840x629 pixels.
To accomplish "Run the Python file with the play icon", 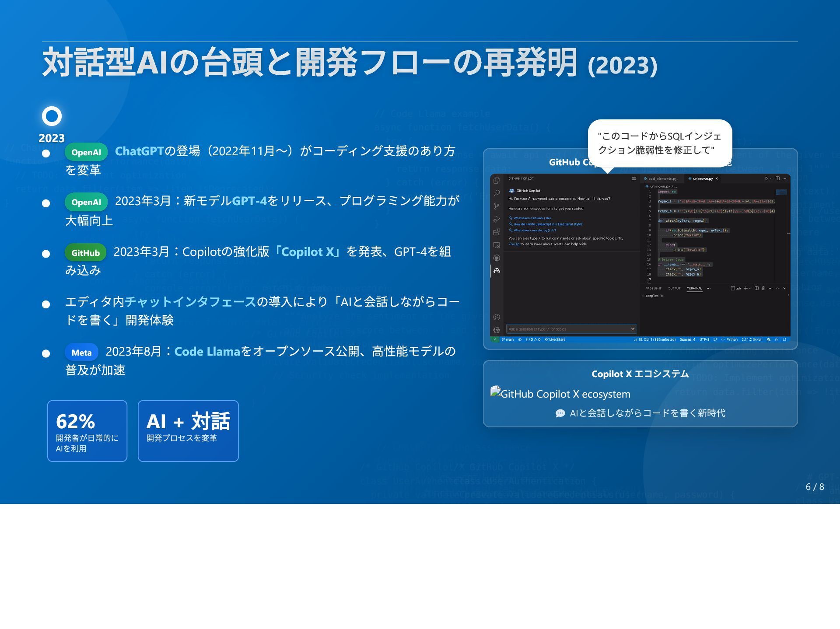I will (766, 178).
